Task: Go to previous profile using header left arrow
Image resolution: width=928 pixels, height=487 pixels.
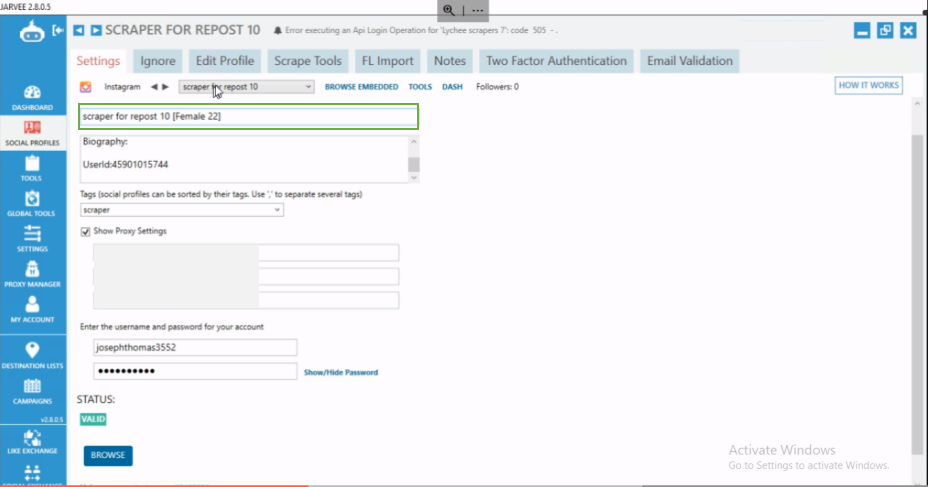Action: pos(79,30)
